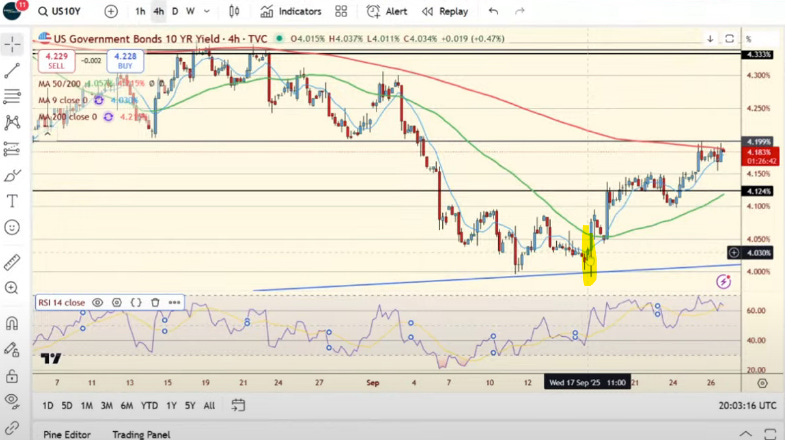Viewport: 785px width, 440px height.
Task: Collapse the indicator legend chevron
Action: 48,134
